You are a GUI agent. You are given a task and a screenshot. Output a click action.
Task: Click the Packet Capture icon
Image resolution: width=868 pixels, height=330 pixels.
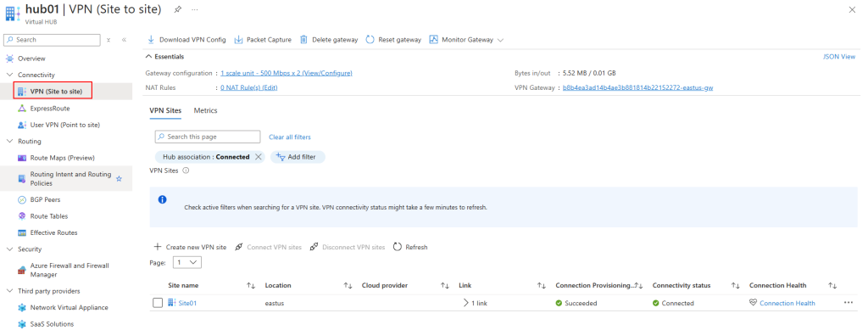[x=238, y=39]
